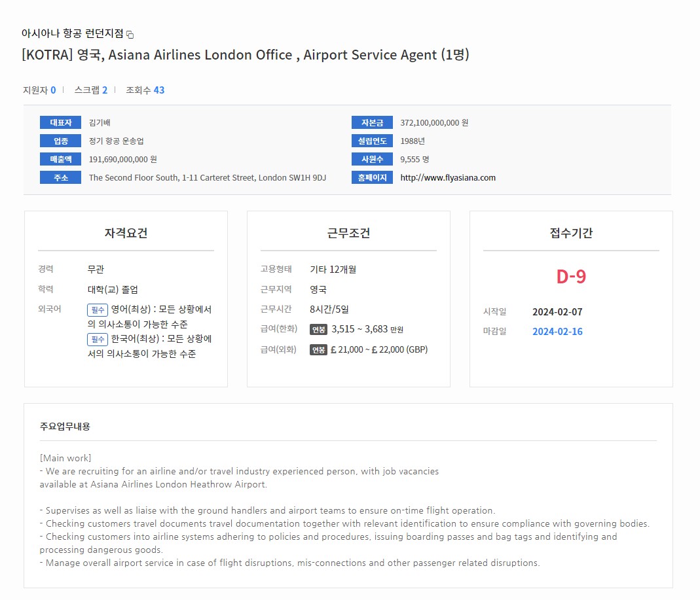Select the work region value 영국
The width and height of the screenshot is (700, 600).
pyautogui.click(x=318, y=289)
